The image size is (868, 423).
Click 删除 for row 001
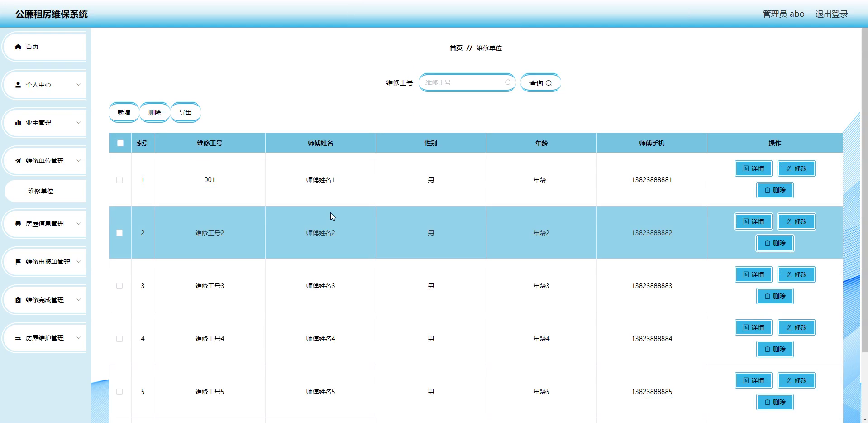[775, 190]
